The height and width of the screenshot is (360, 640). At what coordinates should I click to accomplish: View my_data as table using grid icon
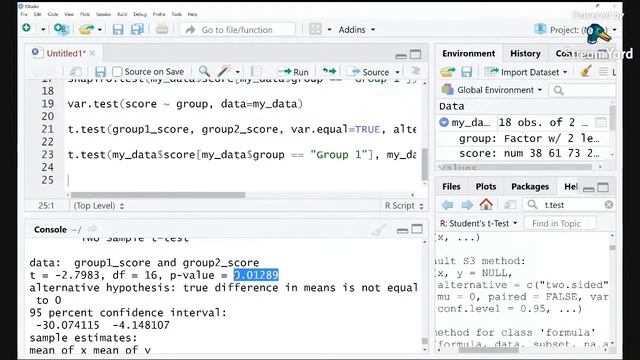coord(601,122)
